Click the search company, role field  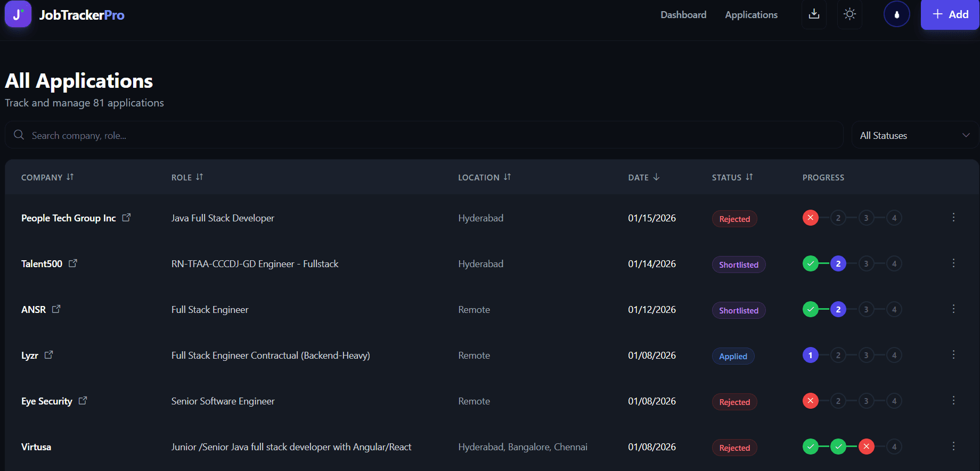click(x=426, y=135)
